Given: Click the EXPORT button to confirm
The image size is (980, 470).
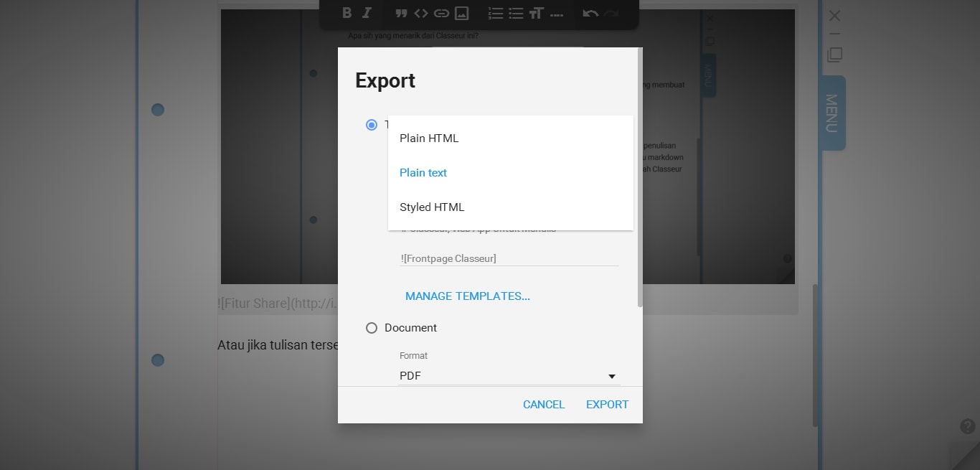Looking at the screenshot, I should coord(607,405).
